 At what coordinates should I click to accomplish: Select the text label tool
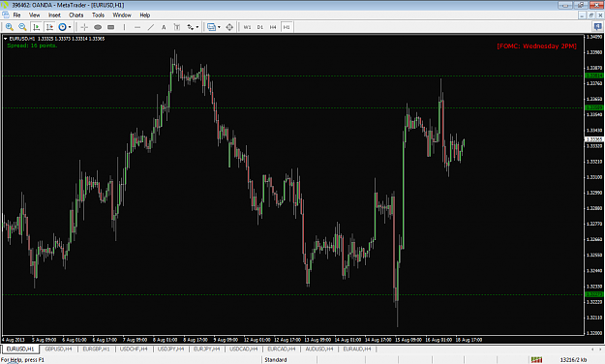coord(177,27)
